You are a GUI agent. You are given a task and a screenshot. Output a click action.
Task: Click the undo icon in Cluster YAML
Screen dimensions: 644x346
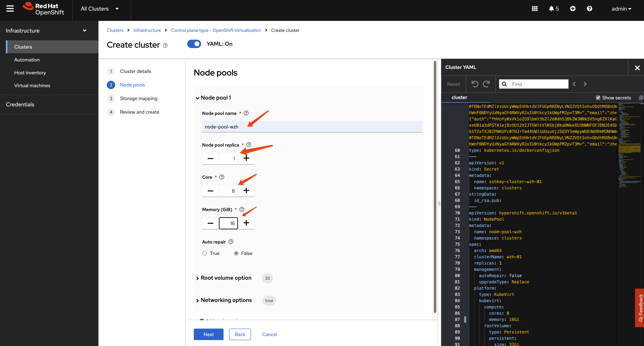(475, 84)
